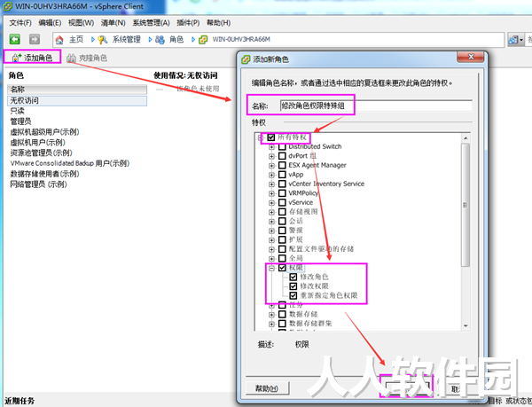Expand the 全局 privilege node
Image resolution: width=532 pixels, height=407 pixels.
[271, 258]
